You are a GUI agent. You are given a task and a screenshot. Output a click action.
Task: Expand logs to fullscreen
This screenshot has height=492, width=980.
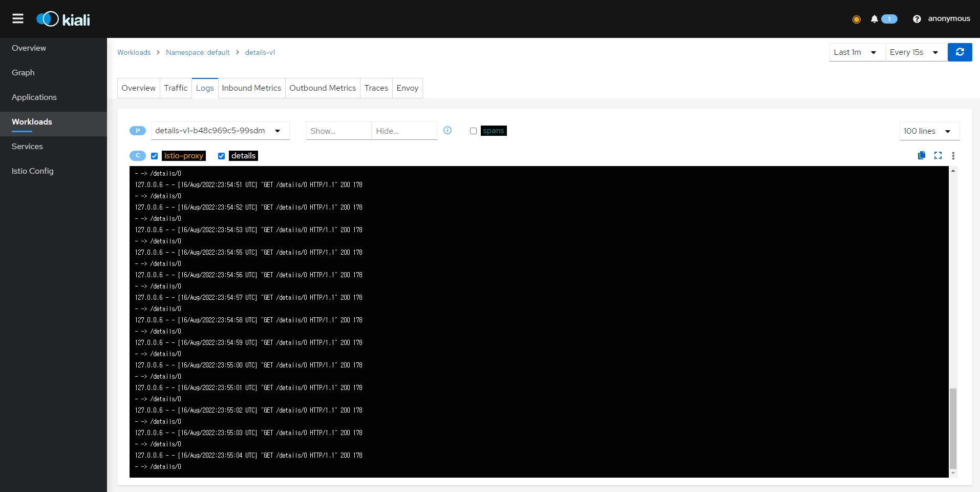938,155
